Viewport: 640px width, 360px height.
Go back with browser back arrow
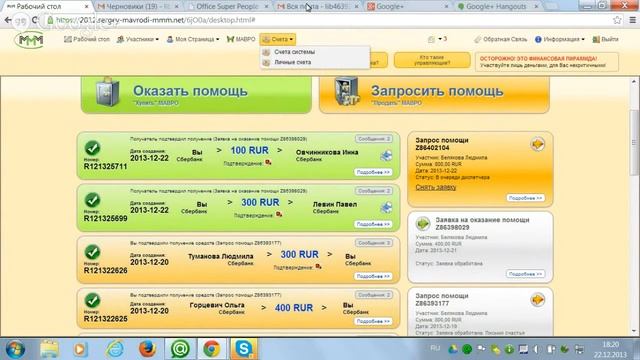click(x=8, y=20)
